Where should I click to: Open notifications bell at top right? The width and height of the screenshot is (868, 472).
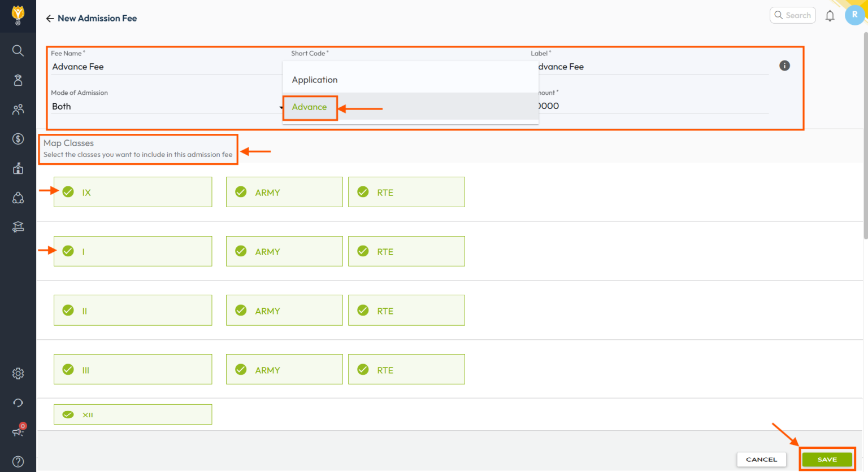(830, 15)
